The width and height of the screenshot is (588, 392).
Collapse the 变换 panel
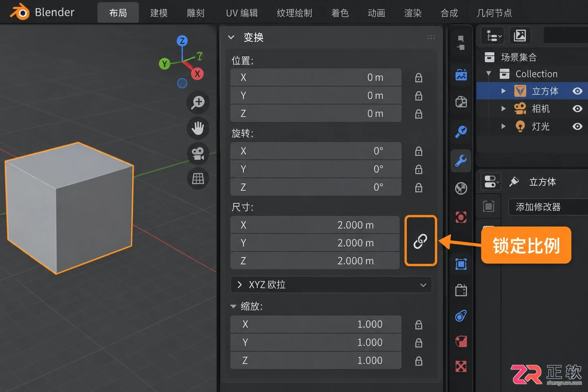tap(231, 37)
